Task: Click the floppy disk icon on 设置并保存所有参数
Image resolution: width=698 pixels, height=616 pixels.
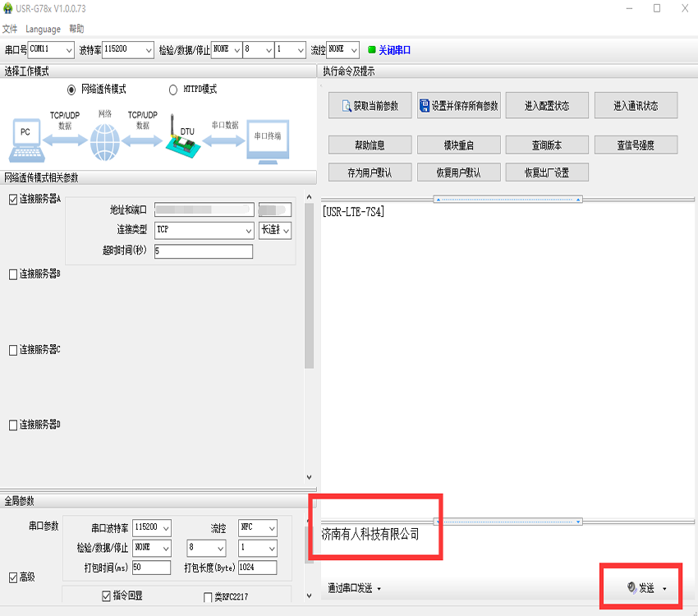Action: [423, 105]
